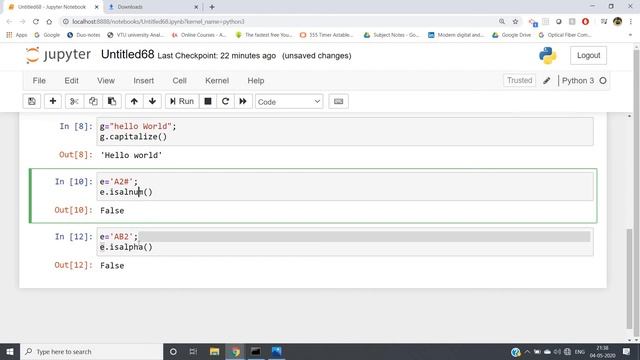Open a new browser tab
Image resolution: width=640 pixels, height=360 pixels.
tap(212, 7)
